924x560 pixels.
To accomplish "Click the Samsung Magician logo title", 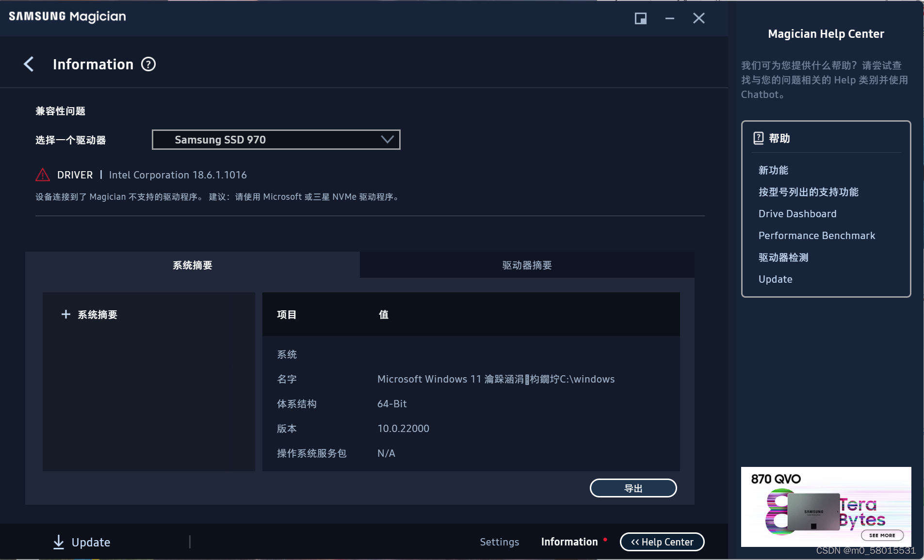I will (67, 16).
